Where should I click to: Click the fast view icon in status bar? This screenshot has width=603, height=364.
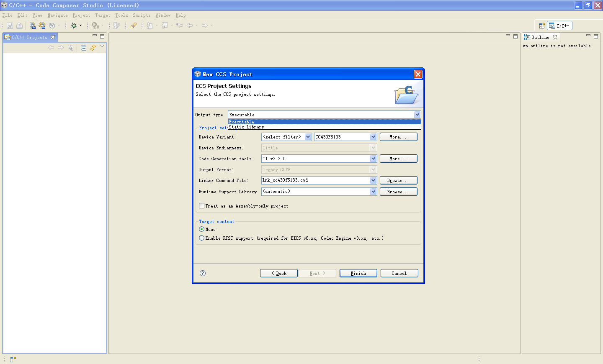tap(13, 359)
